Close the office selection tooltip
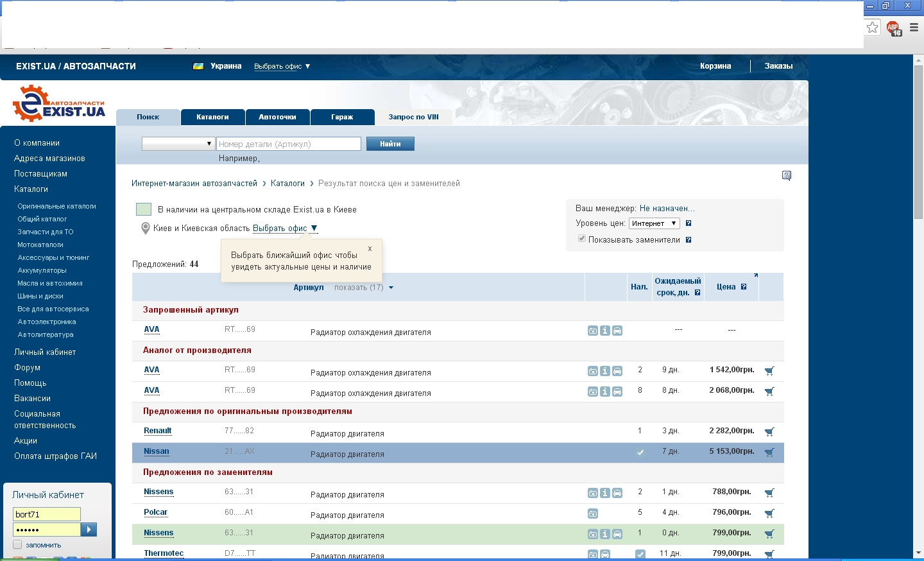The image size is (924, 561). (370, 248)
